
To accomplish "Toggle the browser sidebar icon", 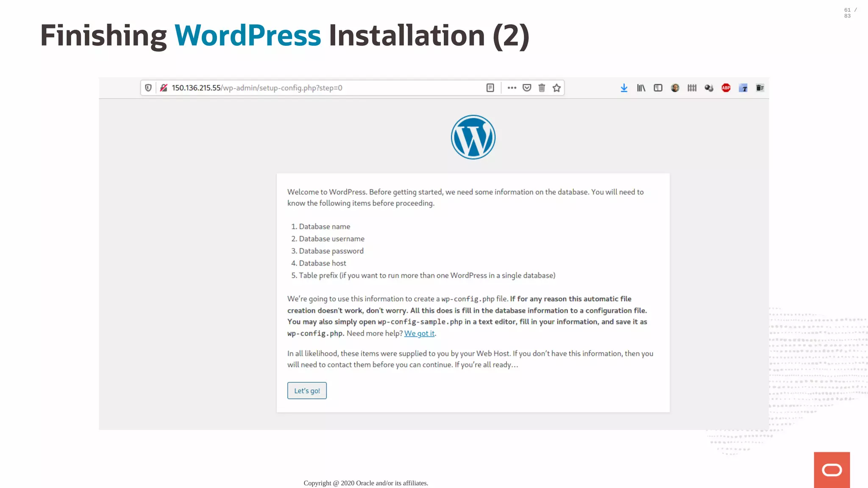I will tap(658, 88).
